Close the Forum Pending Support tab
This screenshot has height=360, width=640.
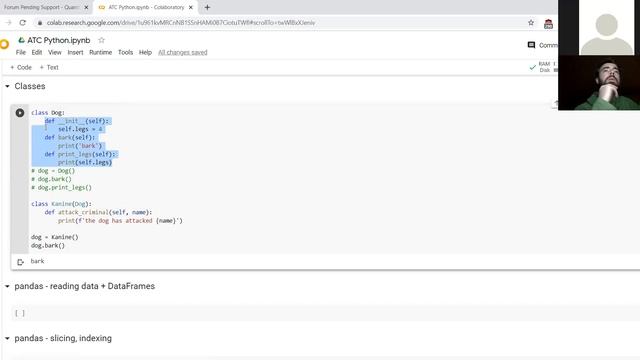pos(86,7)
